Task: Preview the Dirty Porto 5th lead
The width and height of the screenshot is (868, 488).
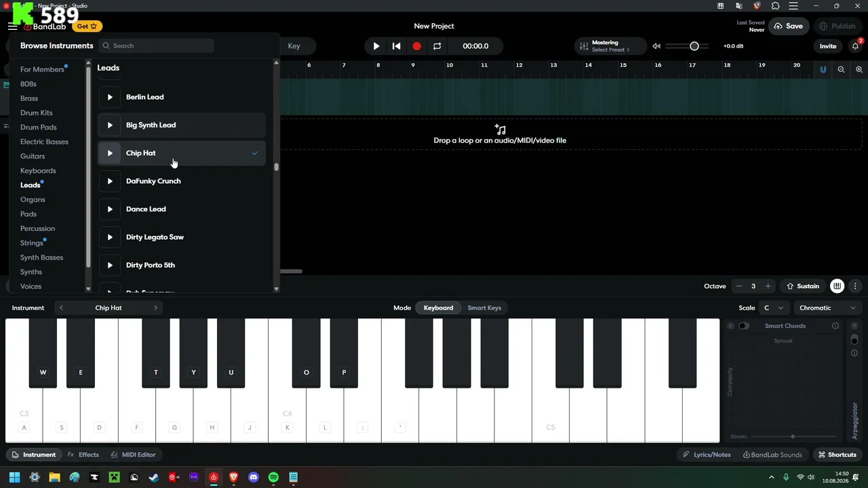Action: (x=110, y=265)
